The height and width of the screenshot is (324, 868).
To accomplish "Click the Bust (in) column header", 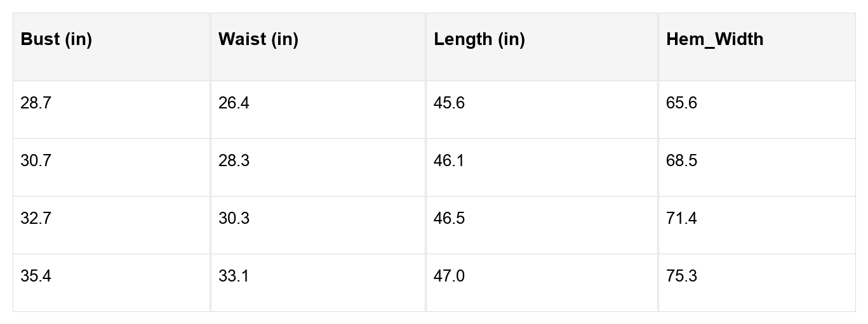I will [57, 39].
